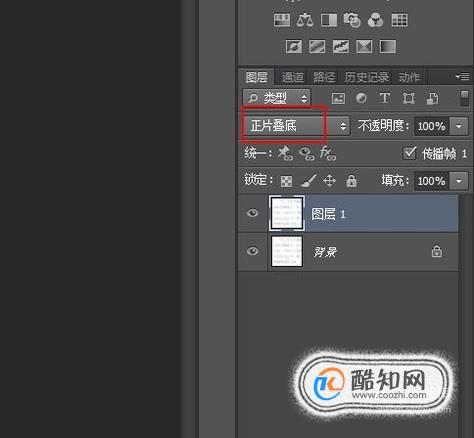Add a Channel Mixer adjustment
Viewport: 474px width, 438px height.
coord(375,20)
